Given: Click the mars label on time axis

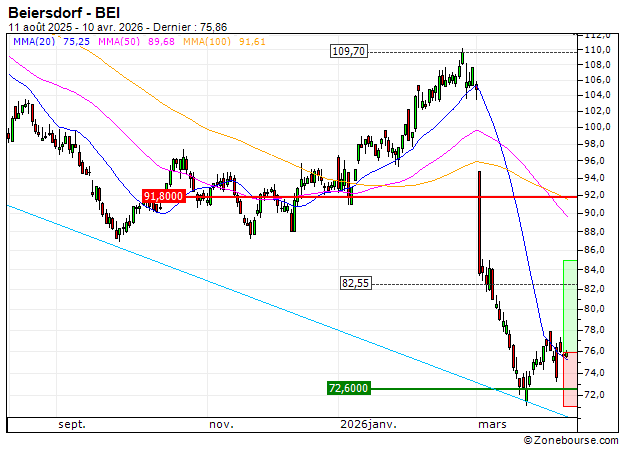Looking at the screenshot, I should pos(492,424).
